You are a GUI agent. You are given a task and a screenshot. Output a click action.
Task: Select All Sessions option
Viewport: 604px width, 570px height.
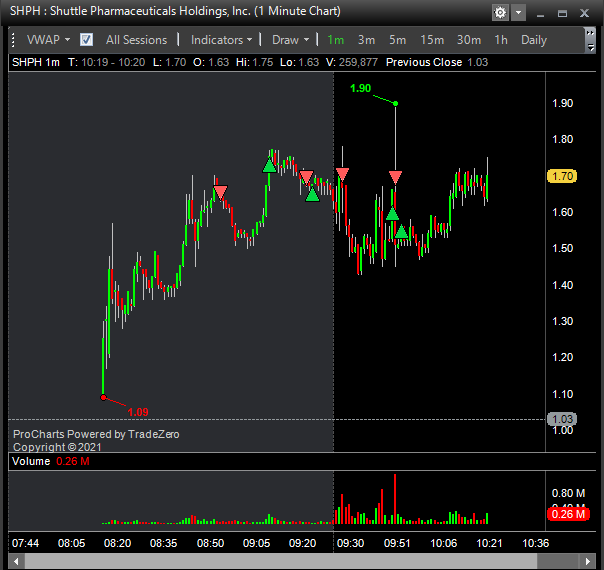pyautogui.click(x=136, y=40)
